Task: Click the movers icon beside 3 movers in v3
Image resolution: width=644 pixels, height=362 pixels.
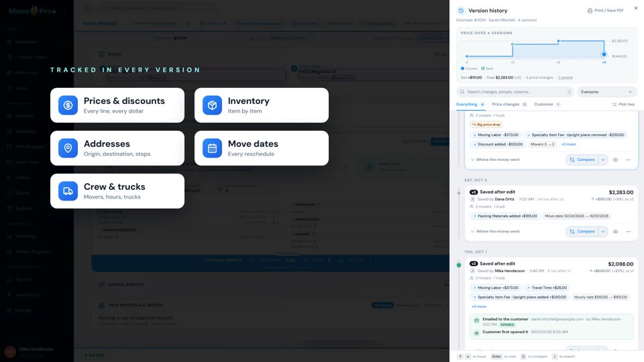Action: 472,206
